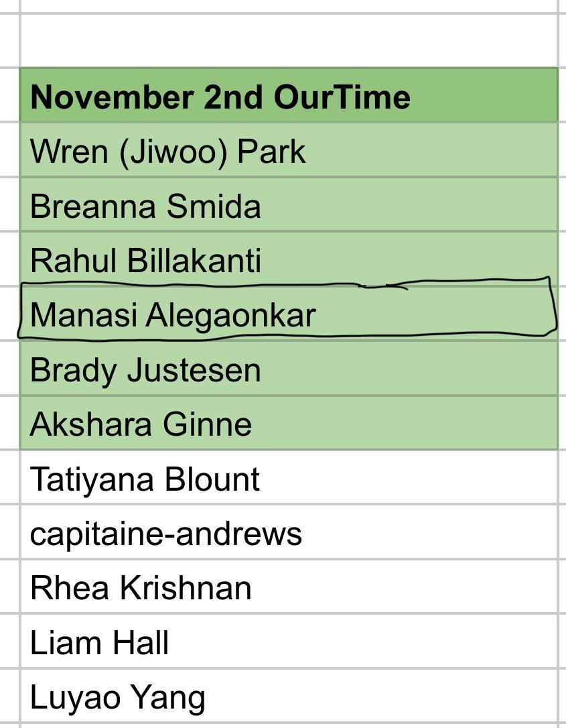Viewport: 566px width, 728px height.
Task: Select the Breanna Smida cell
Action: pos(288,205)
